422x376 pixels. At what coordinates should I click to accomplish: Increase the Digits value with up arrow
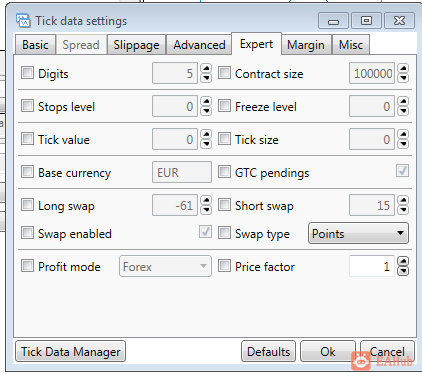point(206,68)
